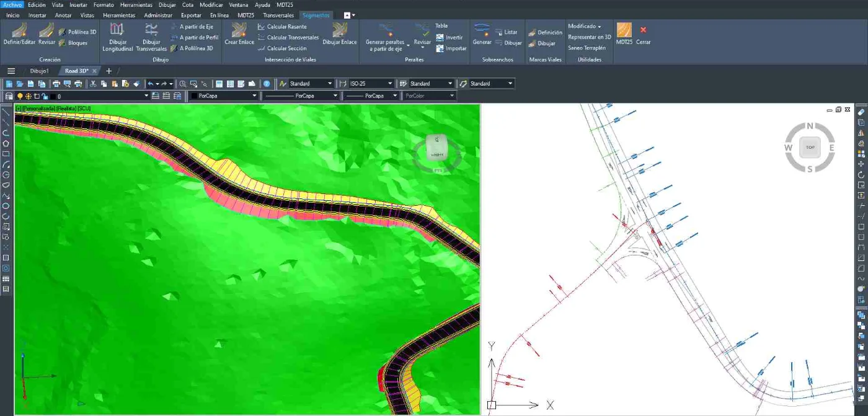Click Representar en 3D

(590, 37)
